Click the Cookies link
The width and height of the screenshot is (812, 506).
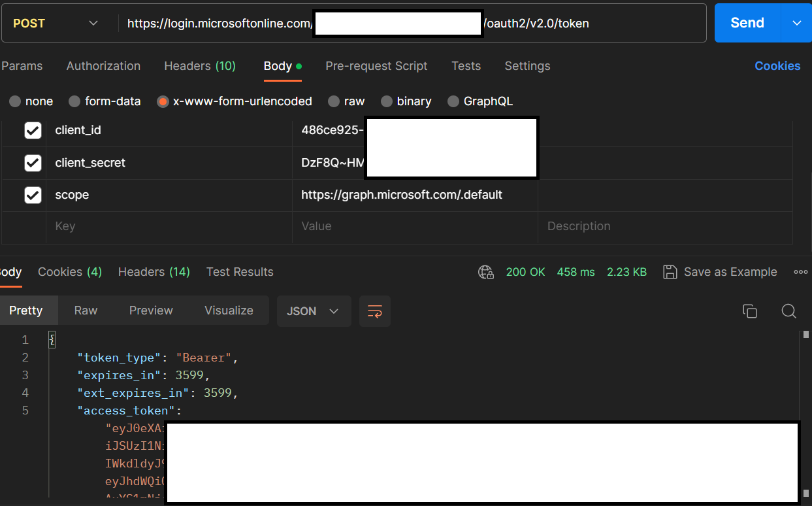[777, 66]
